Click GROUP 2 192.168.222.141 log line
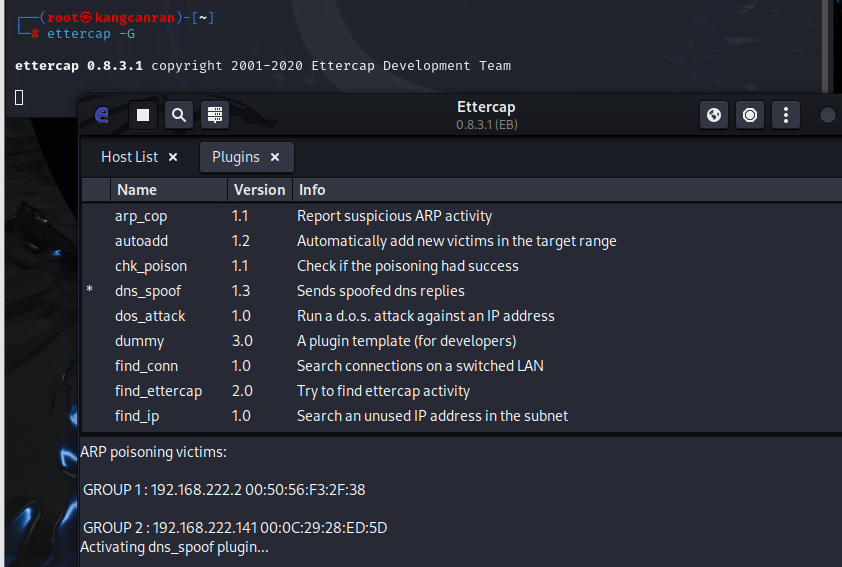 [235, 528]
